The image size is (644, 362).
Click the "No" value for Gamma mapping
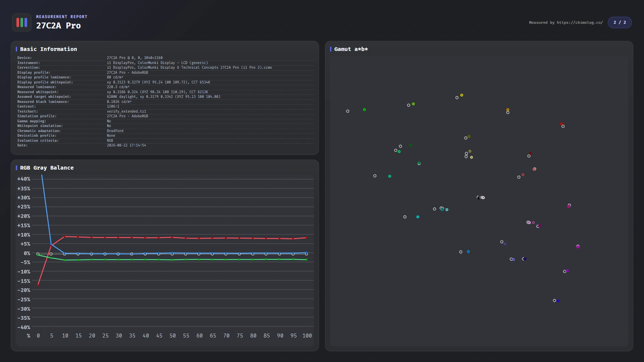[x=109, y=121]
